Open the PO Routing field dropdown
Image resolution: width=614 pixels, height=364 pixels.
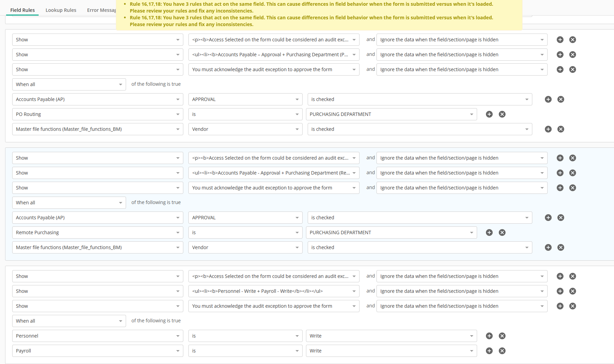pyautogui.click(x=98, y=114)
